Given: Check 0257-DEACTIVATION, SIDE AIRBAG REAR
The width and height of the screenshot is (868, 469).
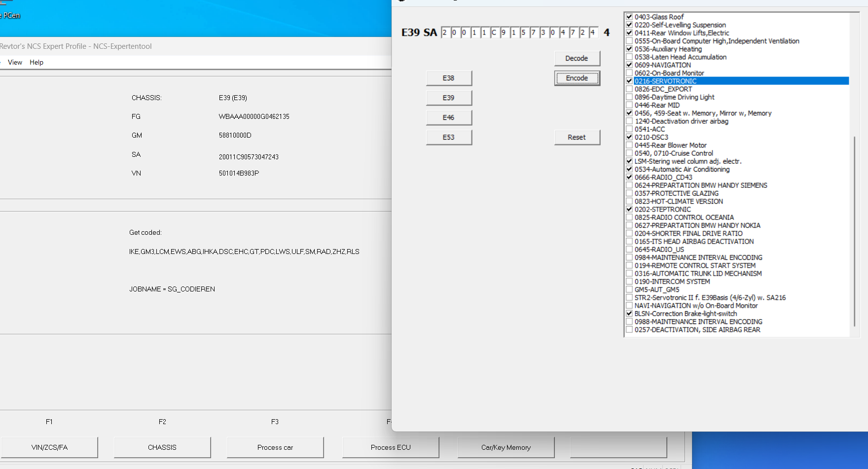Looking at the screenshot, I should [x=629, y=329].
